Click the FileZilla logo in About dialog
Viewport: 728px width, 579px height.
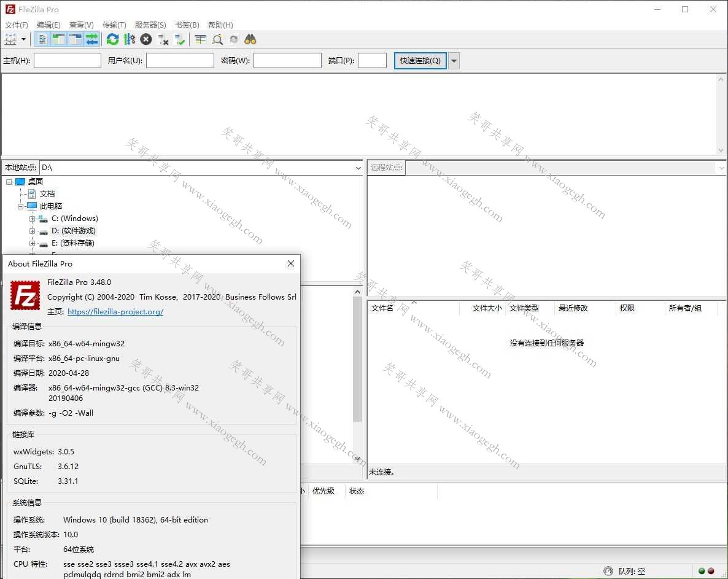click(25, 295)
